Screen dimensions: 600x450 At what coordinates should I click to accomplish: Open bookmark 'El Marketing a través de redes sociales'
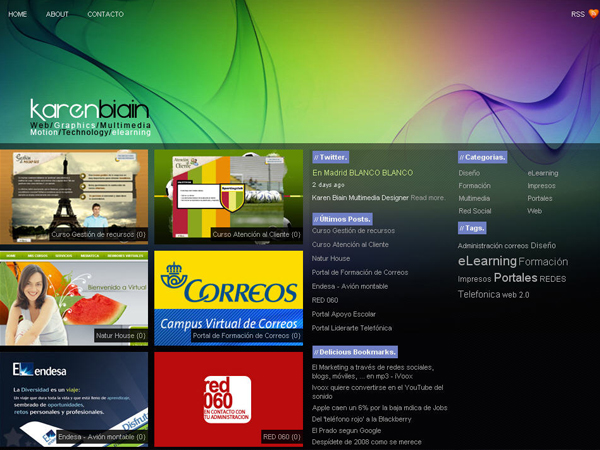373,372
